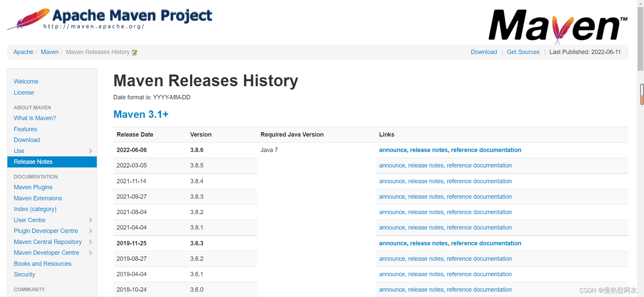Open release notes for version 3.6.3
The height and width of the screenshot is (297, 644).
coord(429,243)
